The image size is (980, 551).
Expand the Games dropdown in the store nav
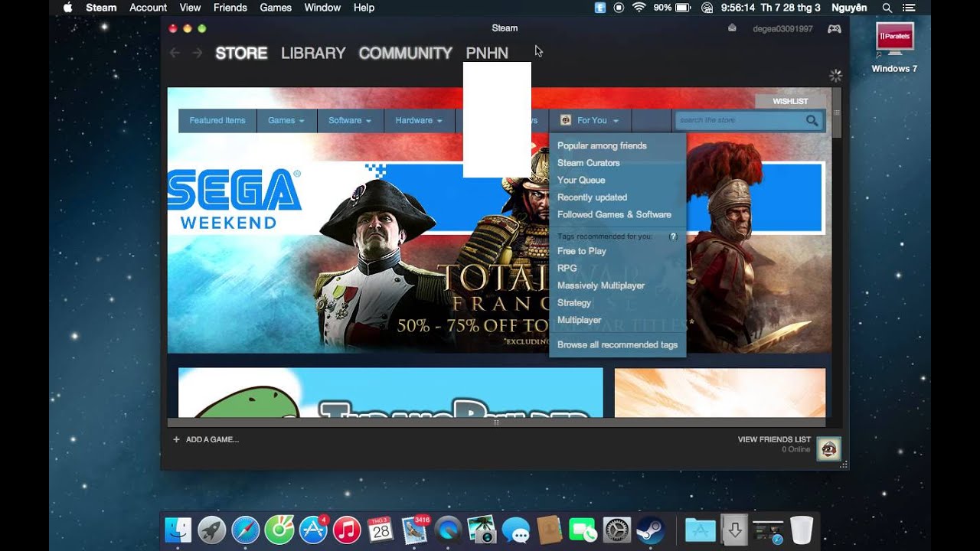pos(286,120)
